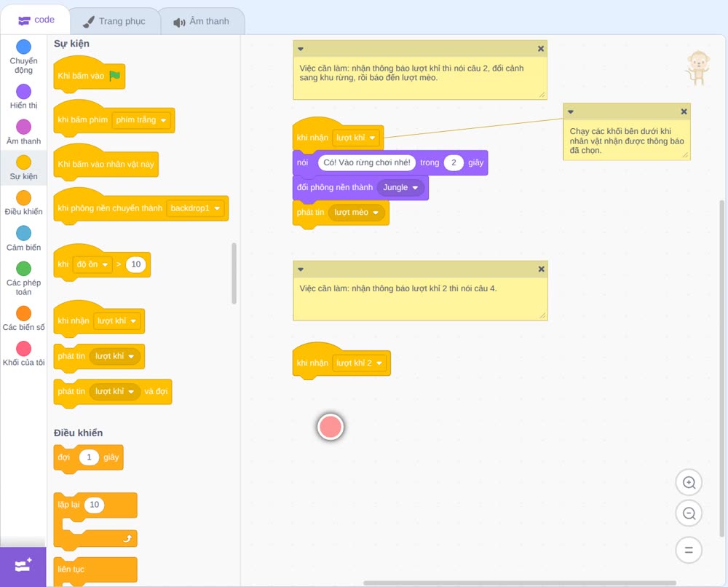Screen dimensions: 728x587
Task: Open the 'phím trắng' key dropdown
Action: pyautogui.click(x=141, y=120)
